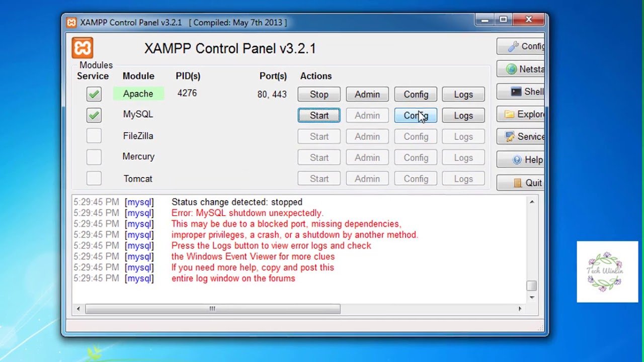This screenshot has height=362, width=644.
Task: Quit XAMPP using the Quit icon button
Action: pyautogui.click(x=517, y=182)
